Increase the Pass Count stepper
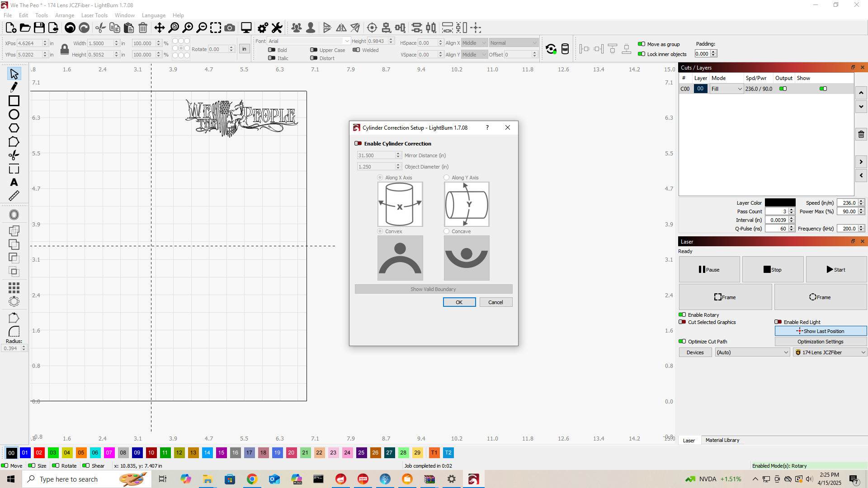This screenshot has height=488, width=868. [792, 210]
